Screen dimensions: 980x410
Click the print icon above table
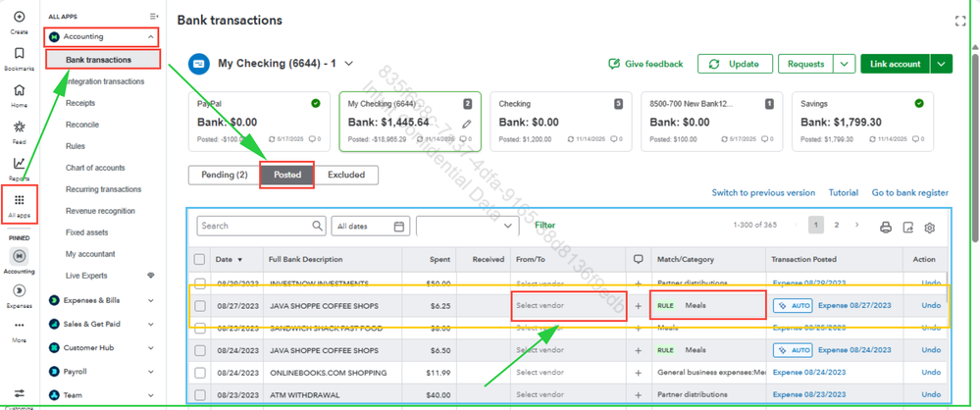[x=885, y=228]
